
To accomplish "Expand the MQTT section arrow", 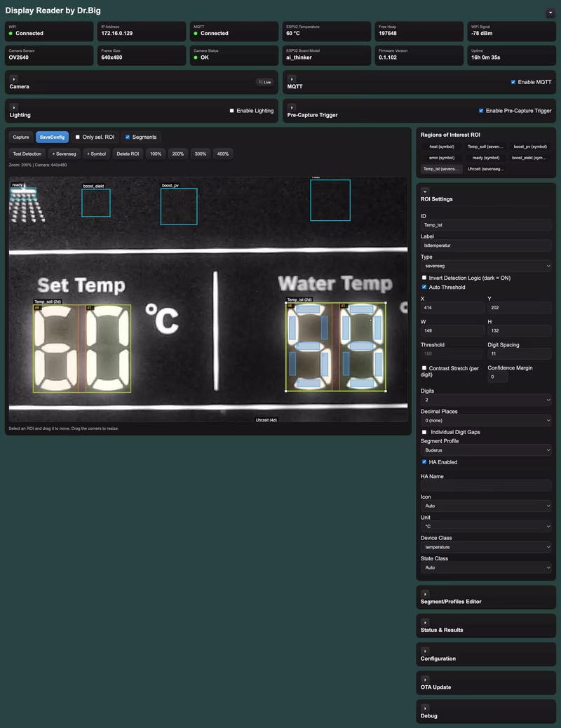I will point(292,79).
